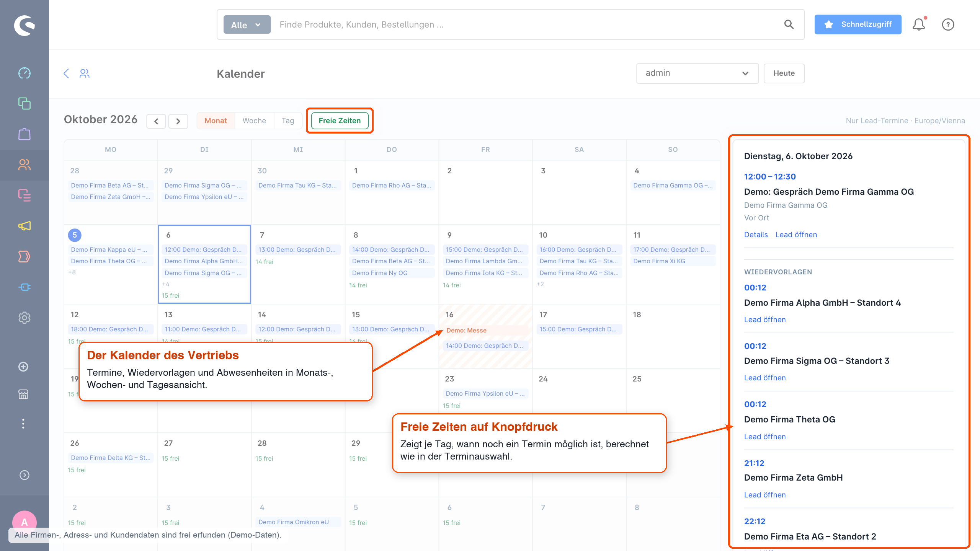The image size is (980, 551).
Task: Open the tag-shaped icon in sidebar
Action: [24, 256]
